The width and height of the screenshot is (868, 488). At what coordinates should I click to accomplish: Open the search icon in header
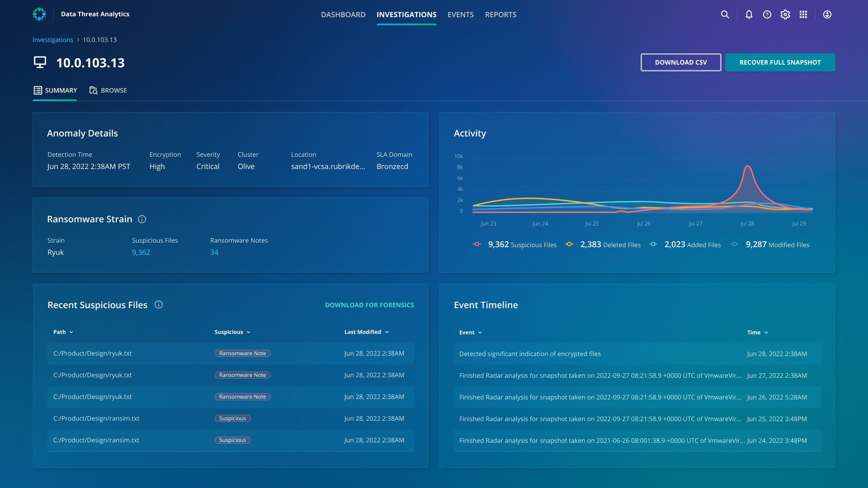tap(725, 14)
